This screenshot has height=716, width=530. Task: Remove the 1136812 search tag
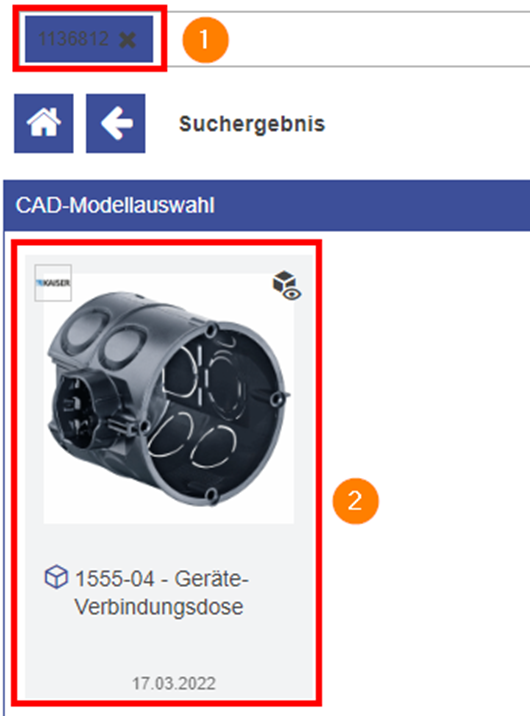tap(127, 40)
